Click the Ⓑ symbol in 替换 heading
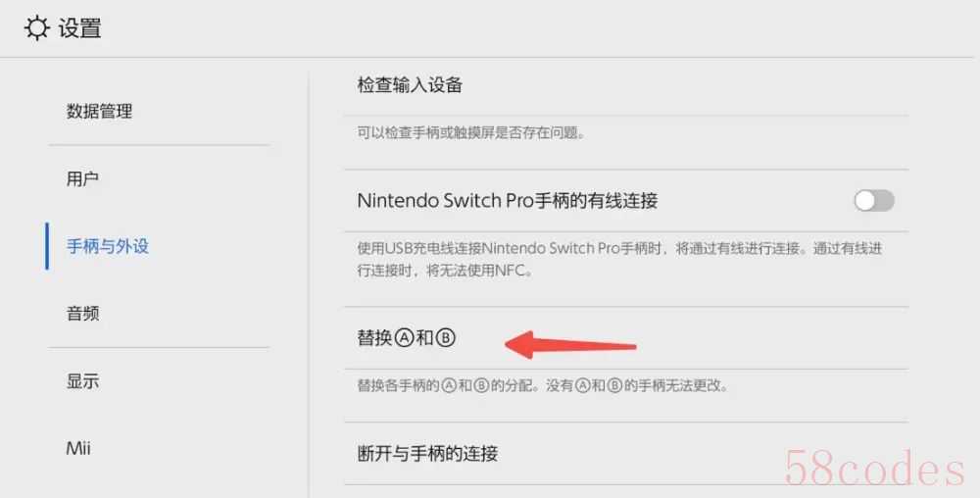The height and width of the screenshot is (498, 980). coord(445,338)
